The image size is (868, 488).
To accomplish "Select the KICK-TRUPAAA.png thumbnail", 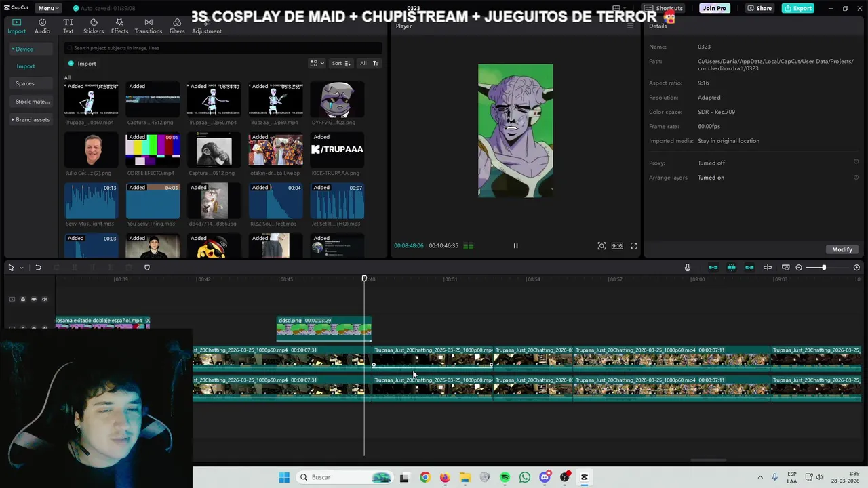I will coord(337,149).
